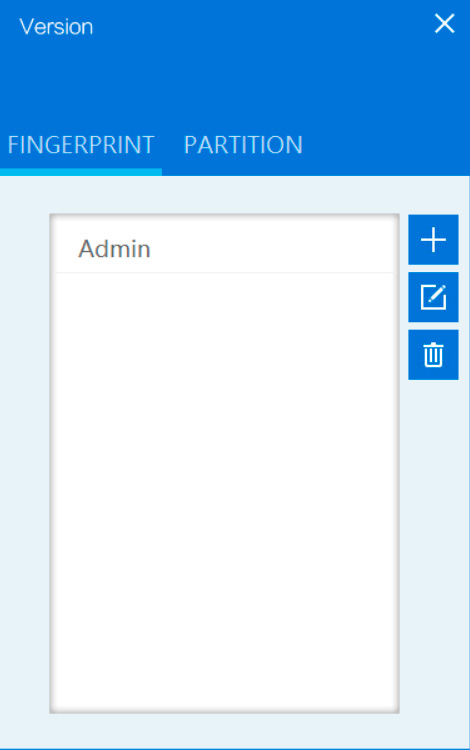Close the Version panel
The height and width of the screenshot is (750, 470).
[x=444, y=23]
